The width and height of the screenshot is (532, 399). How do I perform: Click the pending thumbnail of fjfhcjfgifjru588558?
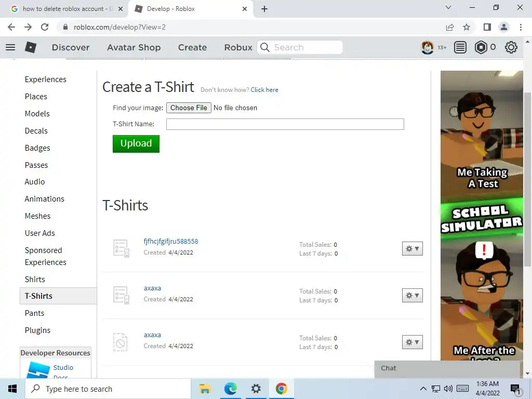121,248
